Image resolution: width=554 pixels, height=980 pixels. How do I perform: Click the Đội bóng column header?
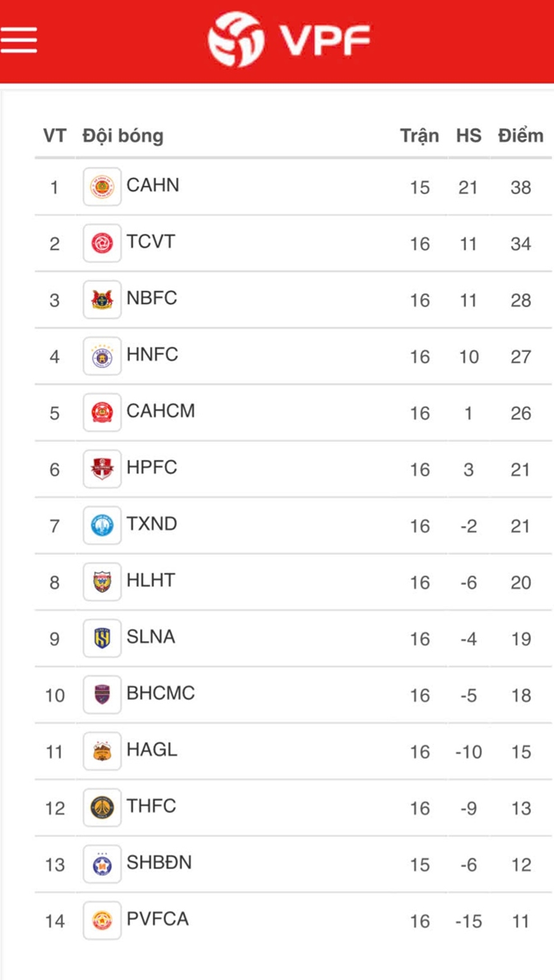123,136
